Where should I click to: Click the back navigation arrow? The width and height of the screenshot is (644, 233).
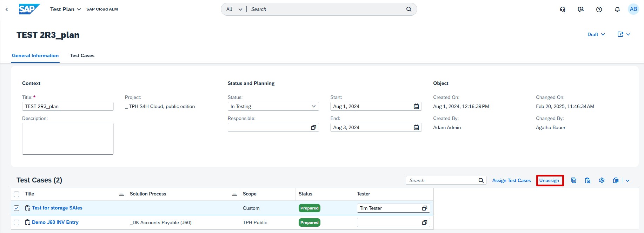(7, 9)
